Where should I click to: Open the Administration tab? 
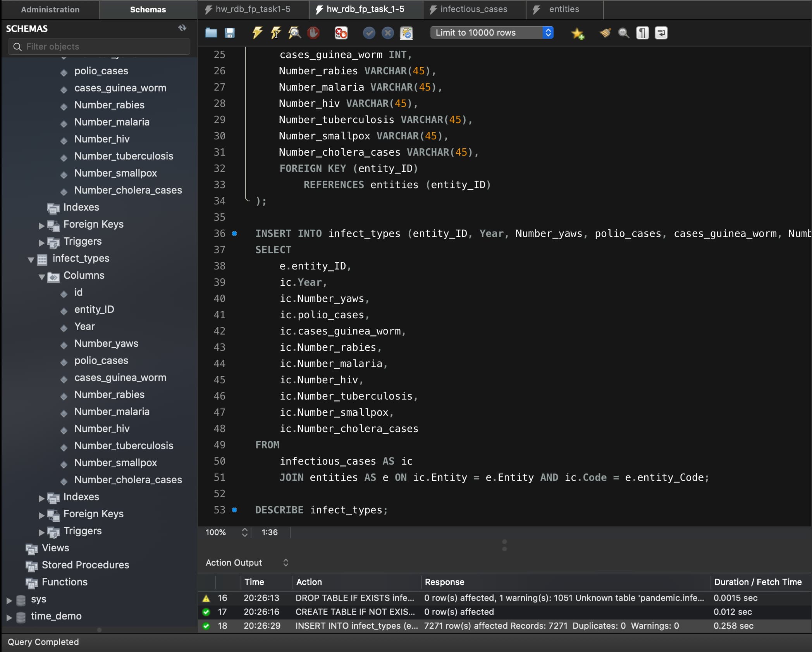[50, 10]
